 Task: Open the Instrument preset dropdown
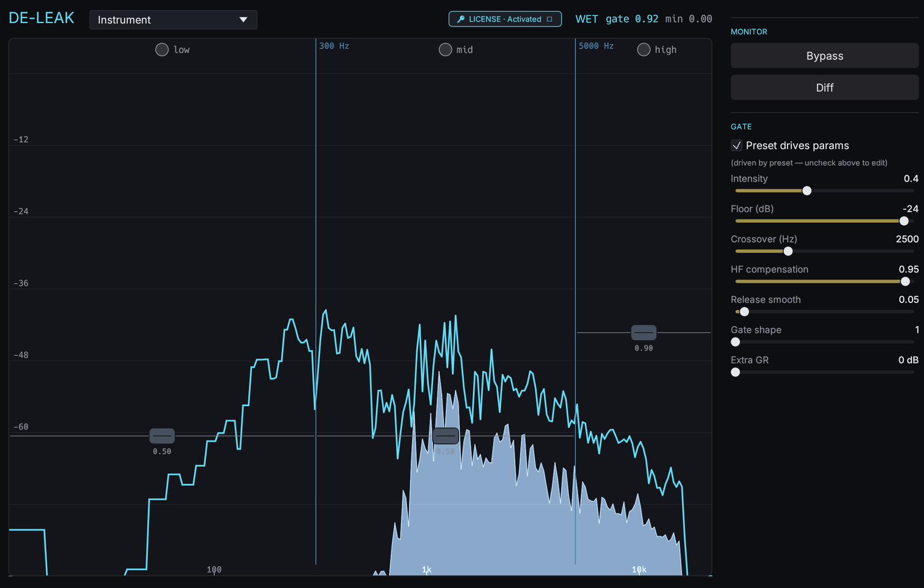pyautogui.click(x=173, y=20)
